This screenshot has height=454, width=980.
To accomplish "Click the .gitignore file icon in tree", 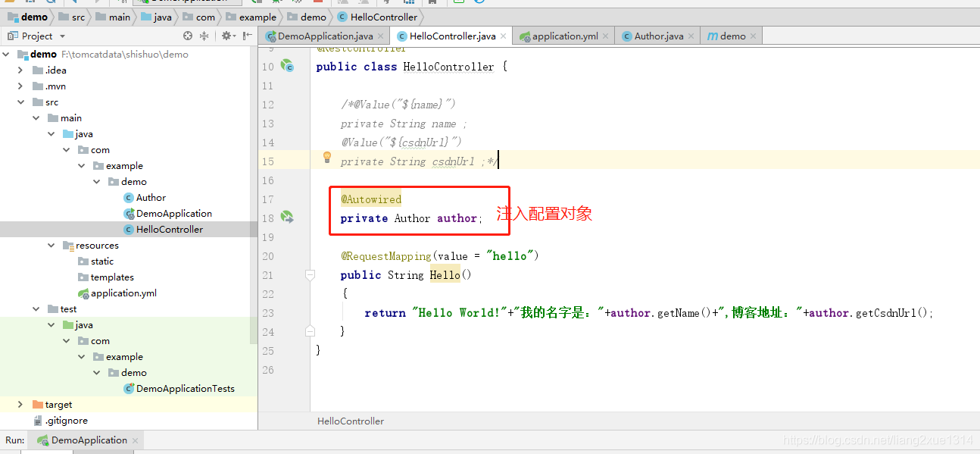I will 38,421.
